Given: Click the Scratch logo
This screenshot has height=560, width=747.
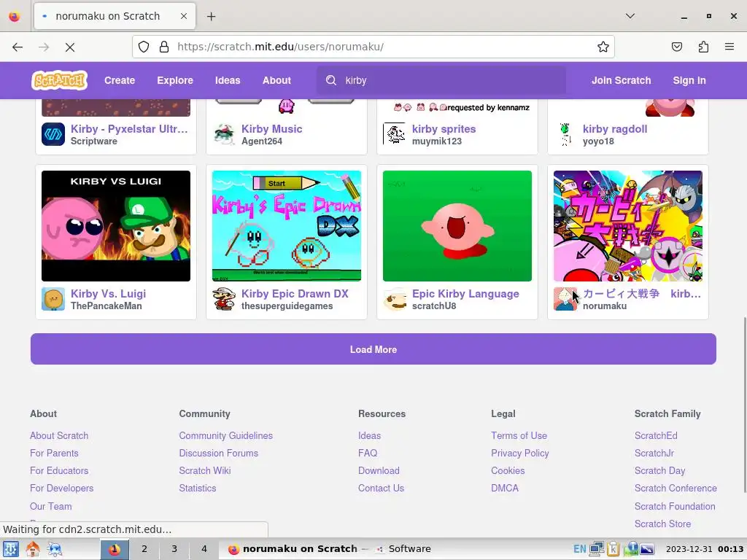Looking at the screenshot, I should tap(59, 80).
